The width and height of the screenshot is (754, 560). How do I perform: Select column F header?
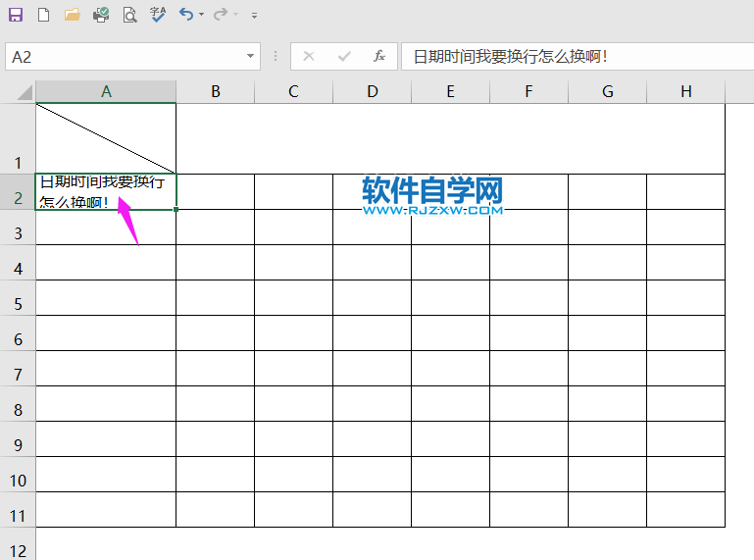coord(528,91)
